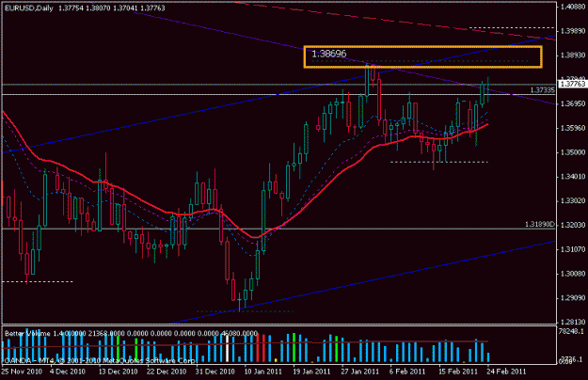Viewport: 588px width, 380px height.
Task: Select the Better Volume indicator label
Action: coord(131,333)
